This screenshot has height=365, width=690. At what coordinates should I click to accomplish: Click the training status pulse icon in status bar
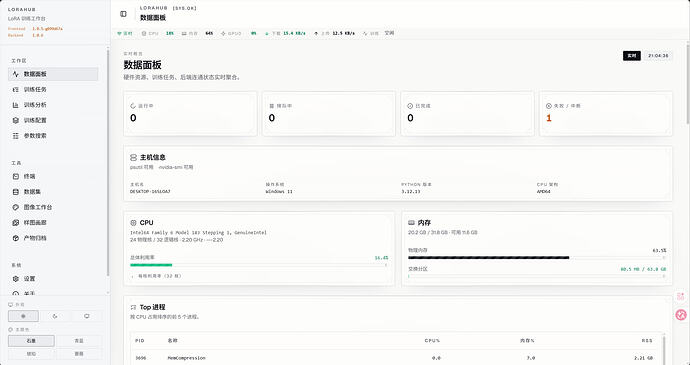(365, 33)
